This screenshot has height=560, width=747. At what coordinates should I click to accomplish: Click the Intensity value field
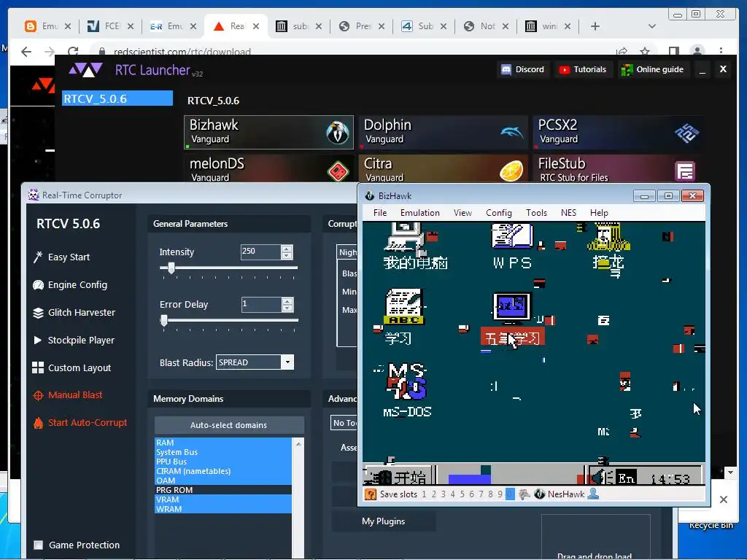(x=261, y=252)
